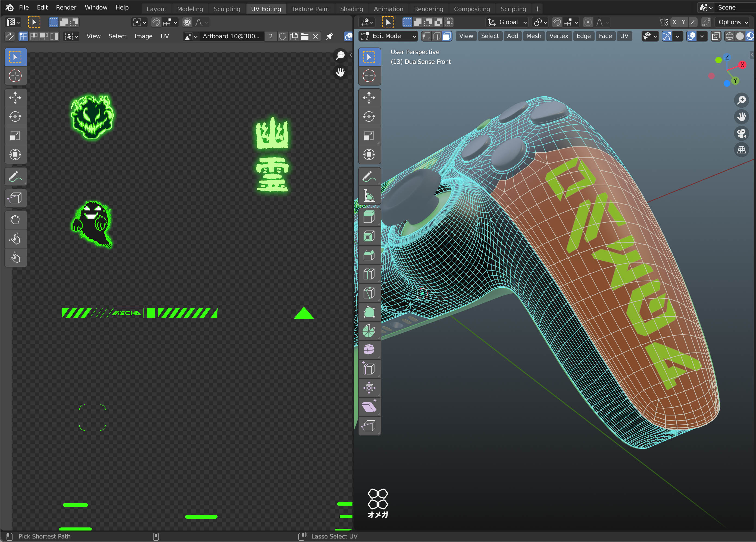
Task: Select the Shear tool
Action: (369, 407)
